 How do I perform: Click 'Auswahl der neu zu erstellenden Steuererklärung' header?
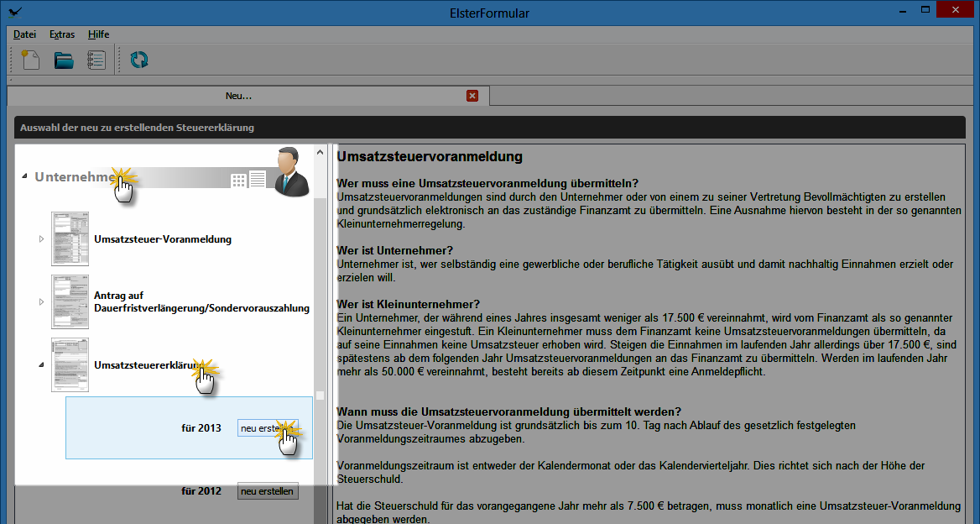click(x=137, y=128)
